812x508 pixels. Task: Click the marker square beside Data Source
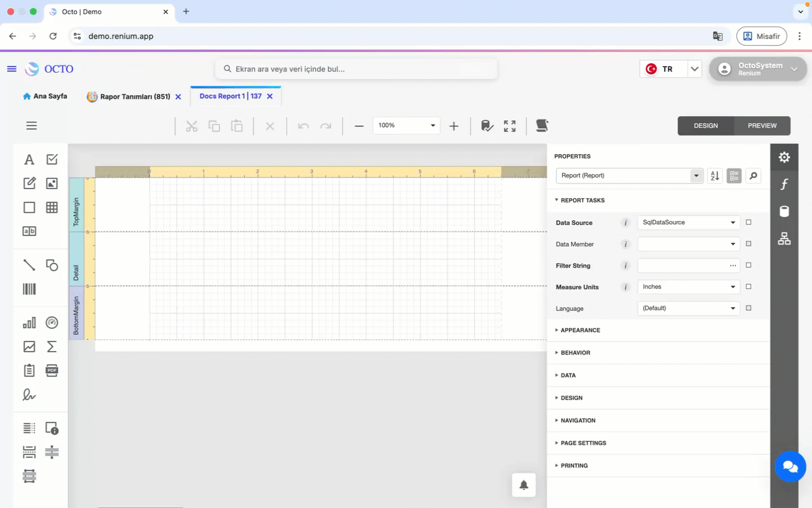coord(748,222)
